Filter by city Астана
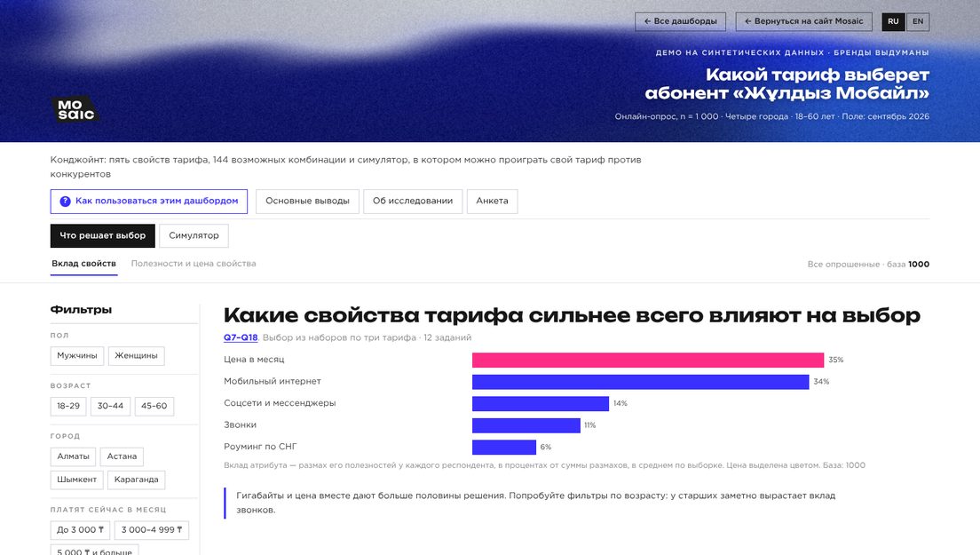 [x=122, y=456]
